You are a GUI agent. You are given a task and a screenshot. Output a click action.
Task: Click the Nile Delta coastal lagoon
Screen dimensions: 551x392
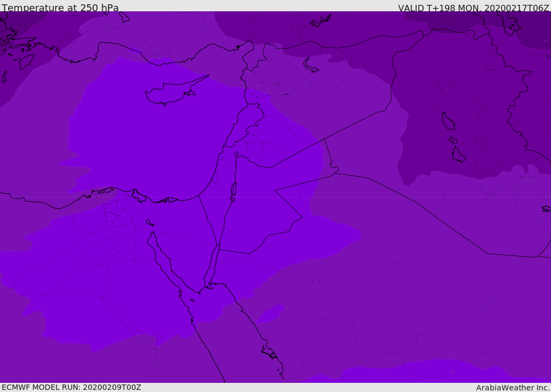coord(139,195)
